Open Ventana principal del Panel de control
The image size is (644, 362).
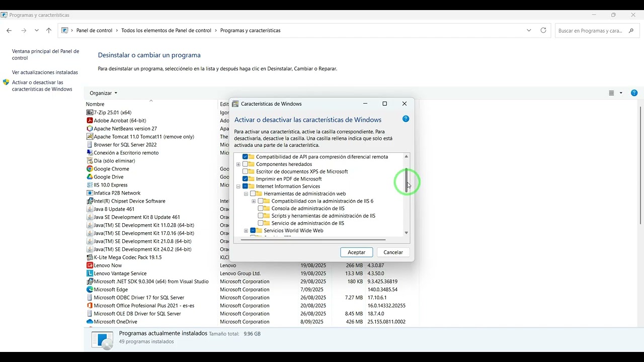(46, 54)
